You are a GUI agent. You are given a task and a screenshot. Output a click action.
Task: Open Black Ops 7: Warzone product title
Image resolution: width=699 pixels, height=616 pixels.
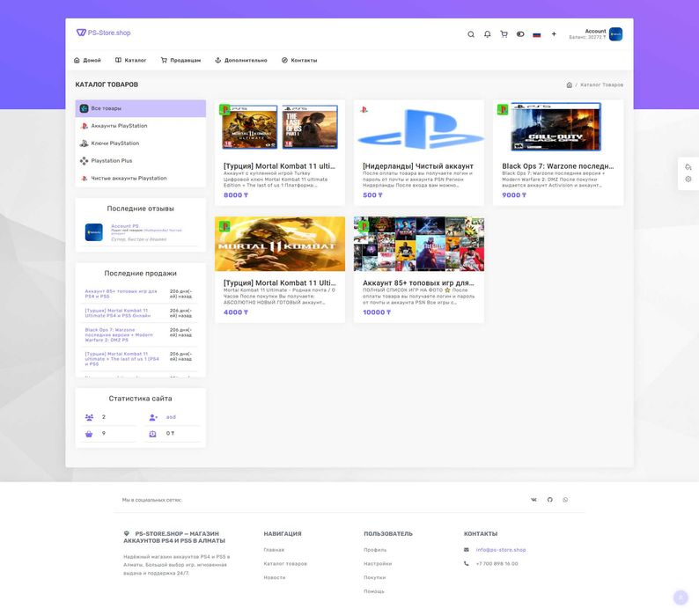[x=557, y=165]
